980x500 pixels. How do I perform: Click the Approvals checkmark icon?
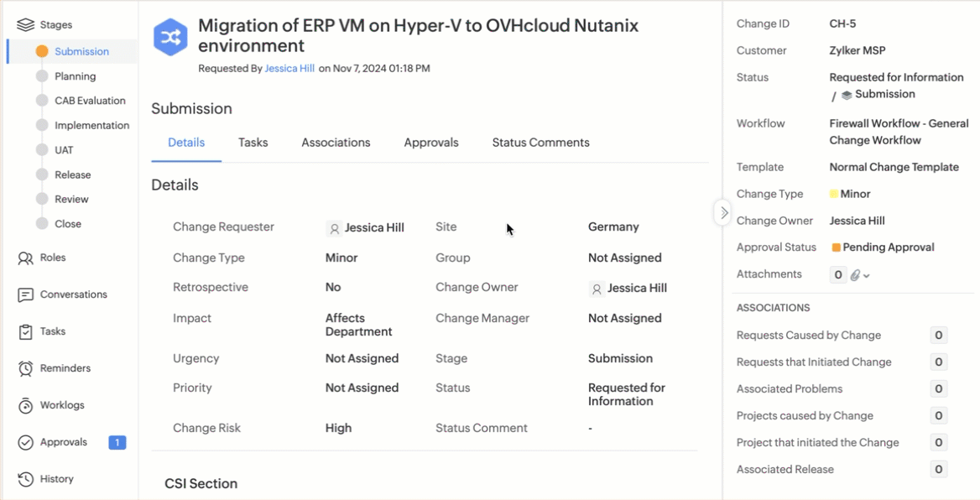[x=25, y=443]
